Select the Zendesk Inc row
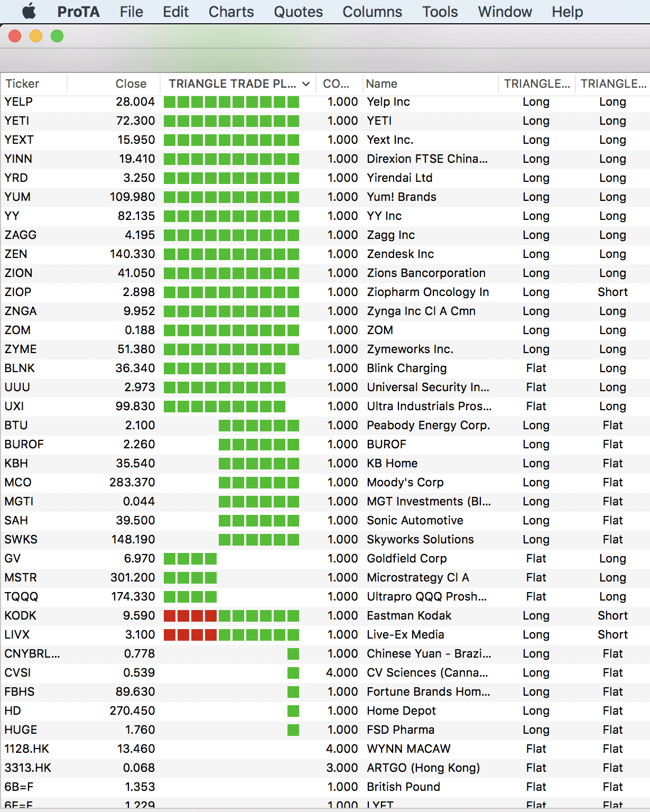 pyautogui.click(x=400, y=254)
